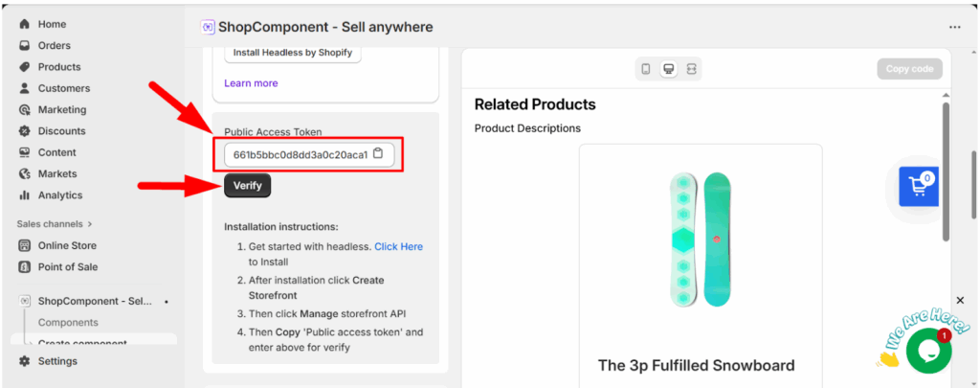Open the Analytics page
The height and width of the screenshot is (388, 980).
click(61, 195)
